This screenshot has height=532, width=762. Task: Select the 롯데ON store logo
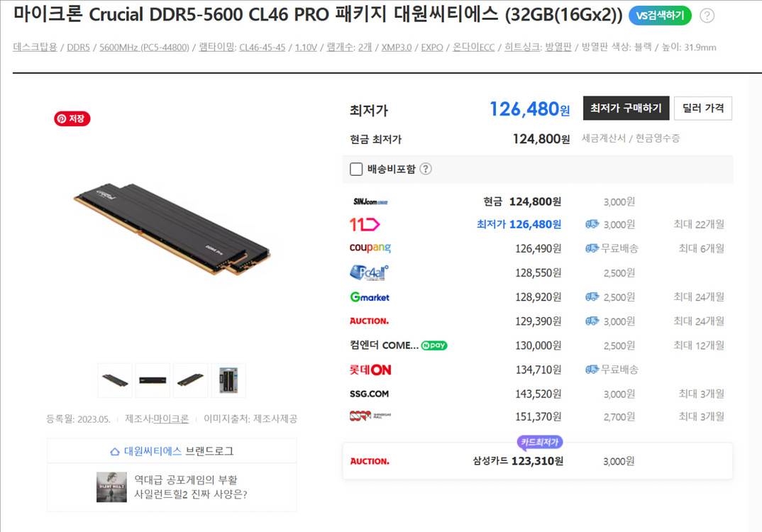(x=370, y=370)
